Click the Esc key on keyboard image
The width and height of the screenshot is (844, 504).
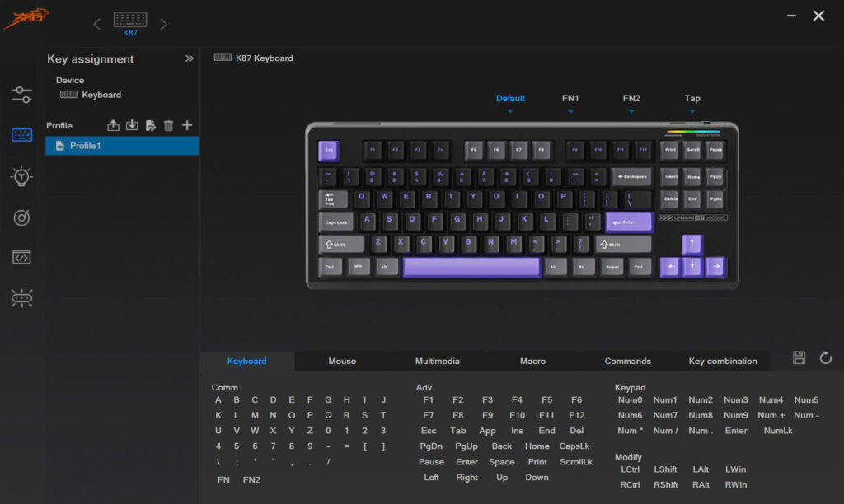[328, 151]
